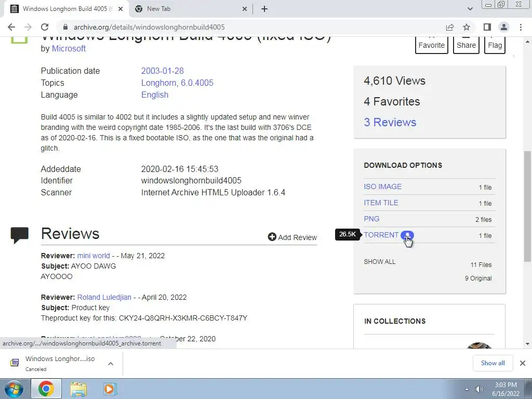This screenshot has height=399, width=532.
Task: Click the page vertical scrollbar thumb
Action: [x=527, y=207]
